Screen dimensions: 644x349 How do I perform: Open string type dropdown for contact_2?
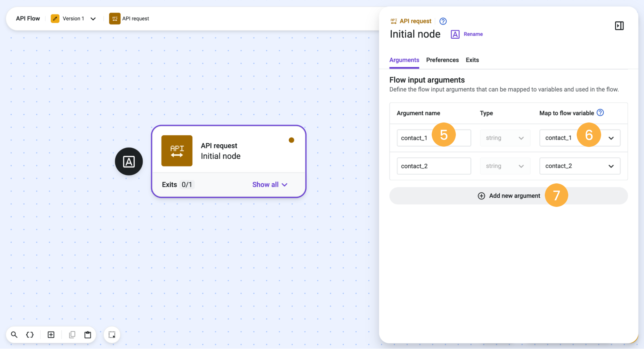[505, 166]
